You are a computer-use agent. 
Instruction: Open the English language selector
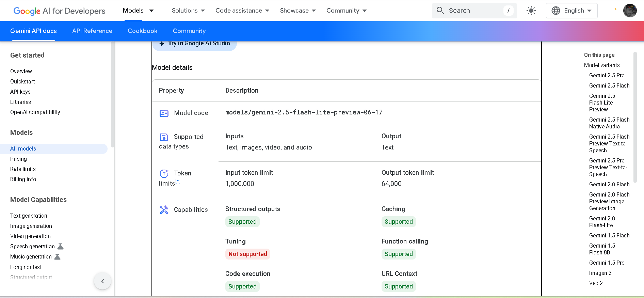tap(571, 11)
